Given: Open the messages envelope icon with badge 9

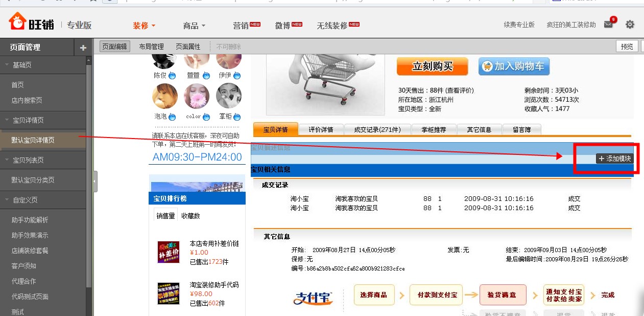Looking at the screenshot, I should 609,24.
